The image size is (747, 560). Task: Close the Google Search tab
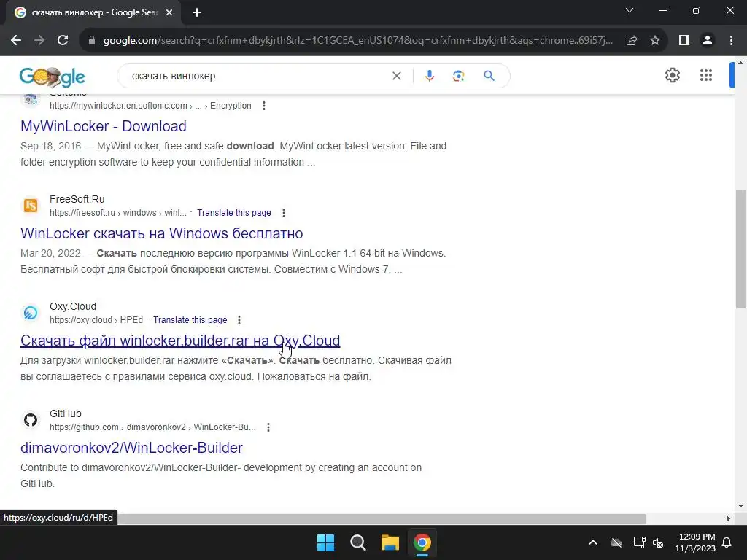click(x=169, y=12)
